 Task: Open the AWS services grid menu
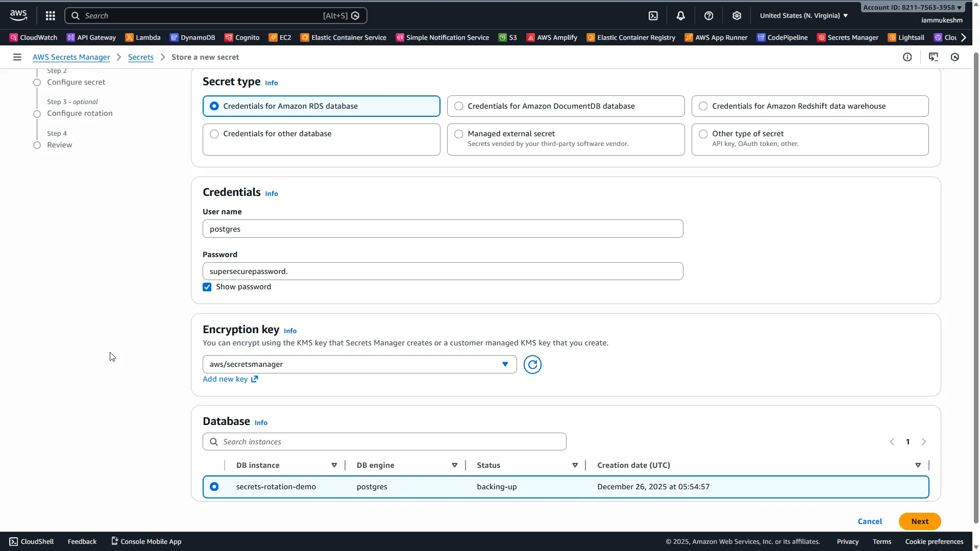[x=50, y=15]
